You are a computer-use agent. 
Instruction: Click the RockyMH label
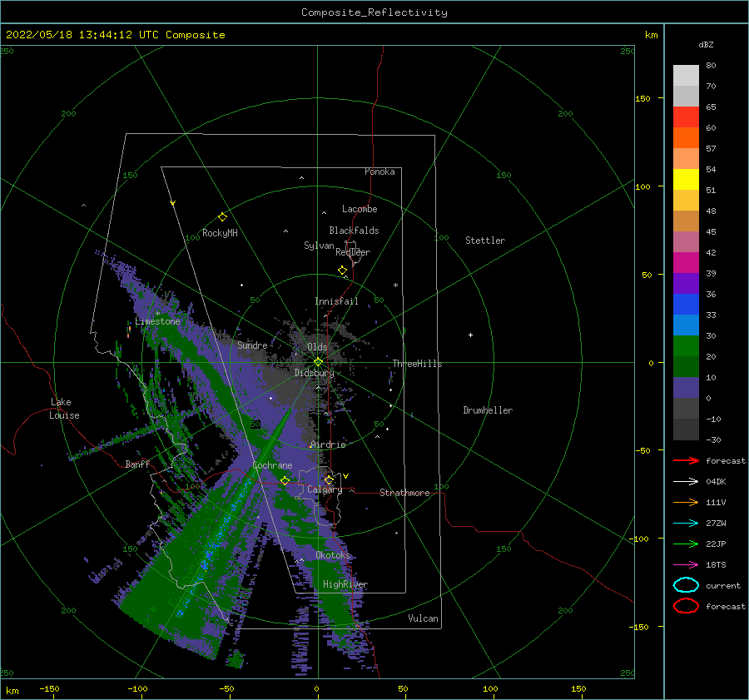(220, 233)
